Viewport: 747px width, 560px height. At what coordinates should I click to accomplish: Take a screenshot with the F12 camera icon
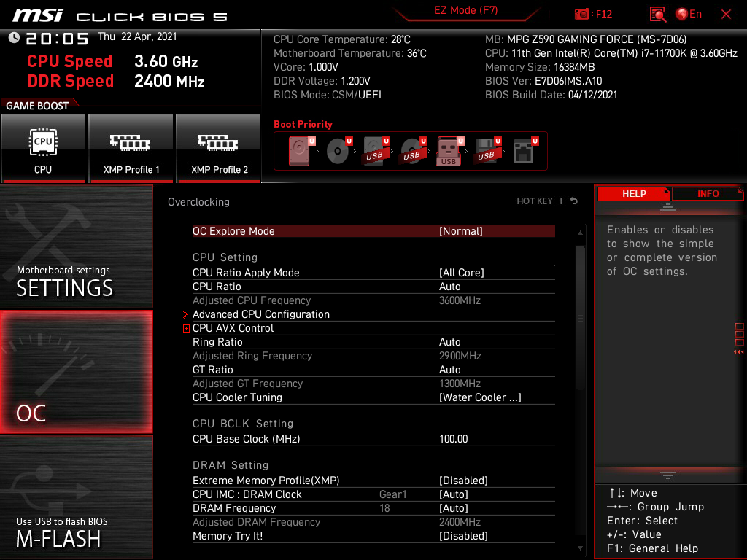coord(581,15)
